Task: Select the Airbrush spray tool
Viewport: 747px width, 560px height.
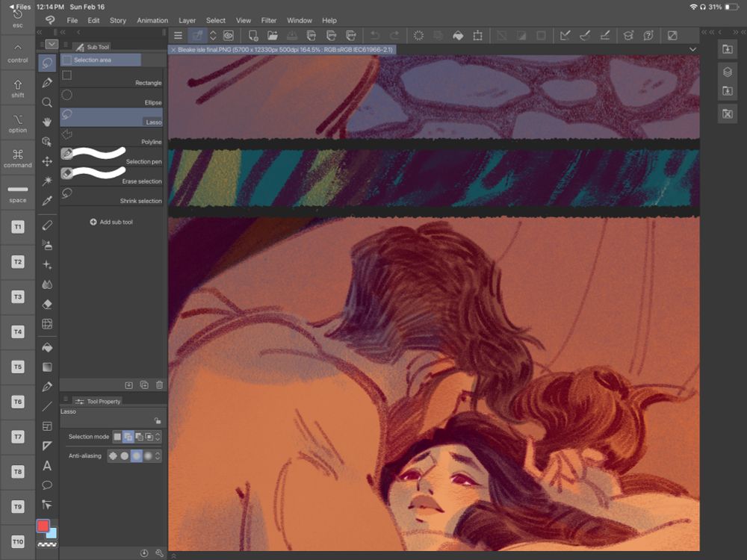Action: tap(46, 245)
